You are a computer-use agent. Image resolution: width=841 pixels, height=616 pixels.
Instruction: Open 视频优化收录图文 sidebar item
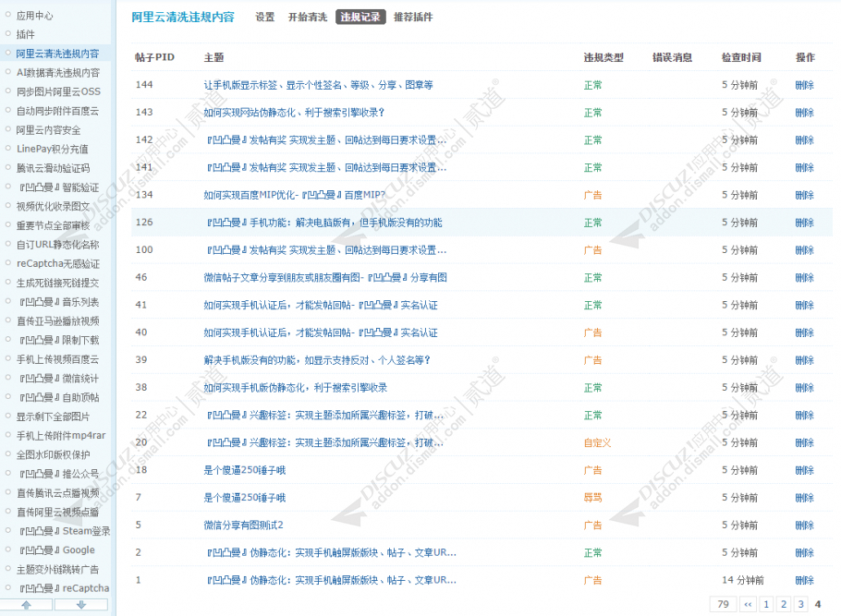click(53, 206)
